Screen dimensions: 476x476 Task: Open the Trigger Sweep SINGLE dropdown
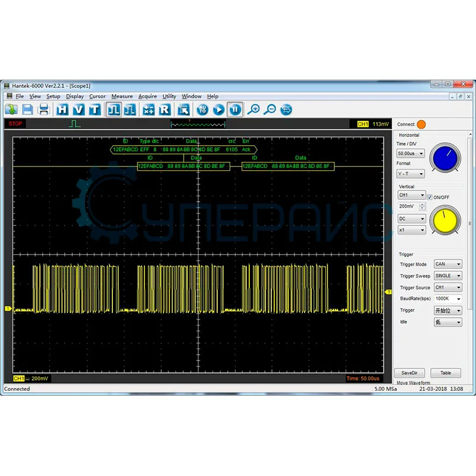[x=448, y=276]
